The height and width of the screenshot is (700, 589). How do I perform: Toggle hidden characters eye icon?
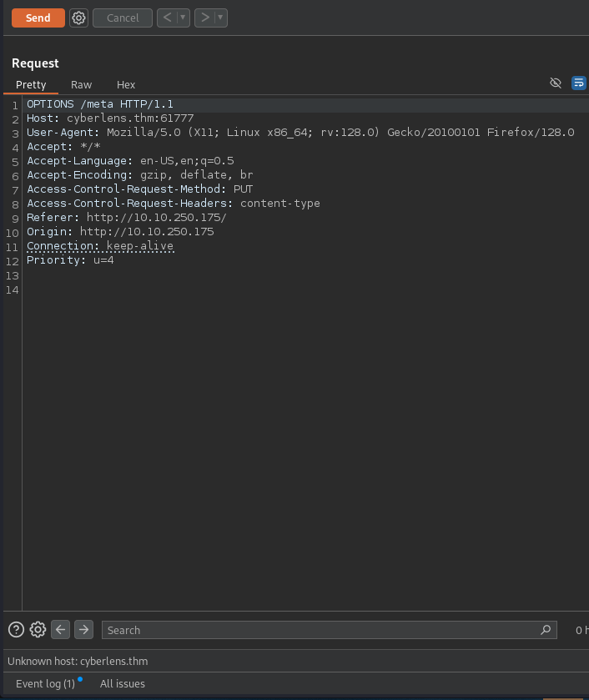click(x=556, y=83)
